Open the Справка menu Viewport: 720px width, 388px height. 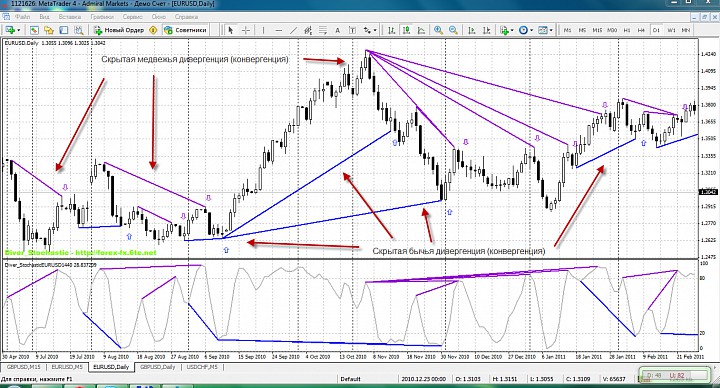coord(186,17)
